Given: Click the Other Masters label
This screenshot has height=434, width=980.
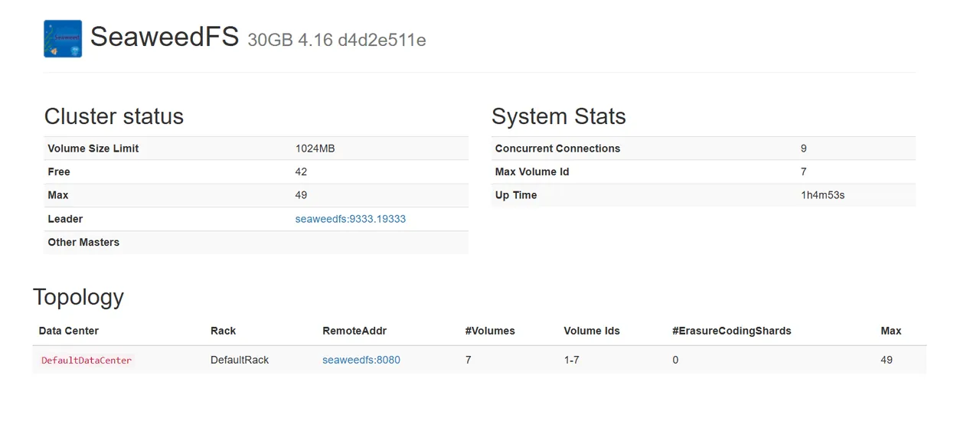Looking at the screenshot, I should (x=83, y=242).
